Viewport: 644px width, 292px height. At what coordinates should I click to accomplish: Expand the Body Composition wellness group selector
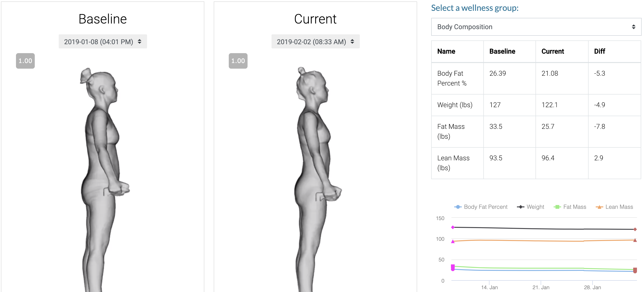coord(536,27)
